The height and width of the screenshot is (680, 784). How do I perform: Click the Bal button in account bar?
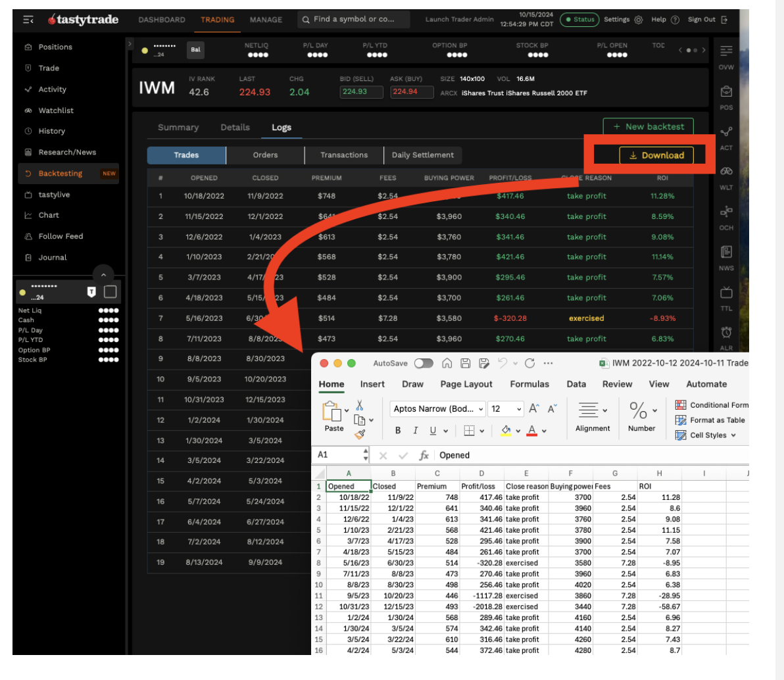click(195, 49)
